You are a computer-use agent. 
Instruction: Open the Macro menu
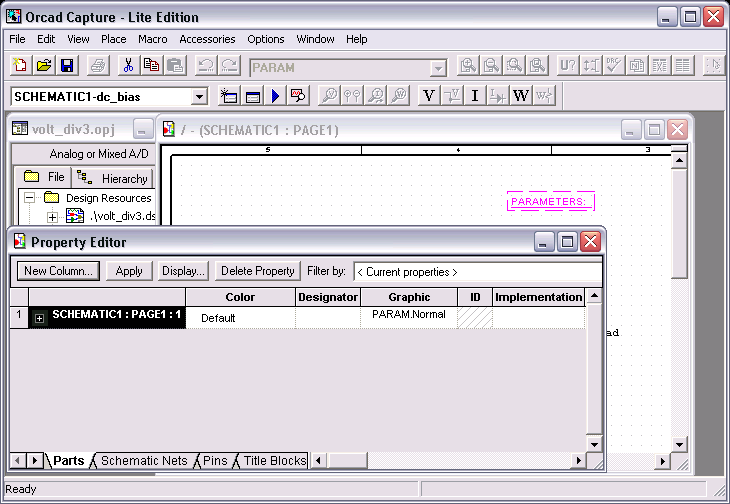pyautogui.click(x=153, y=39)
